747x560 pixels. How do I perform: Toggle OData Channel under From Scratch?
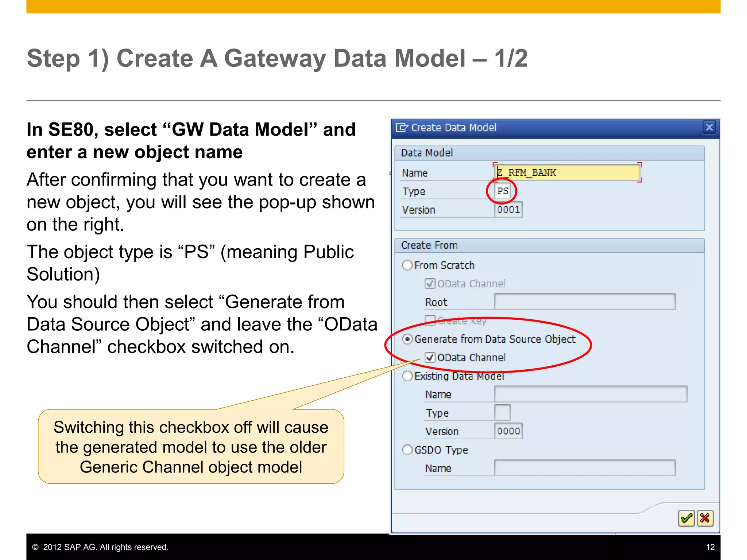430,284
